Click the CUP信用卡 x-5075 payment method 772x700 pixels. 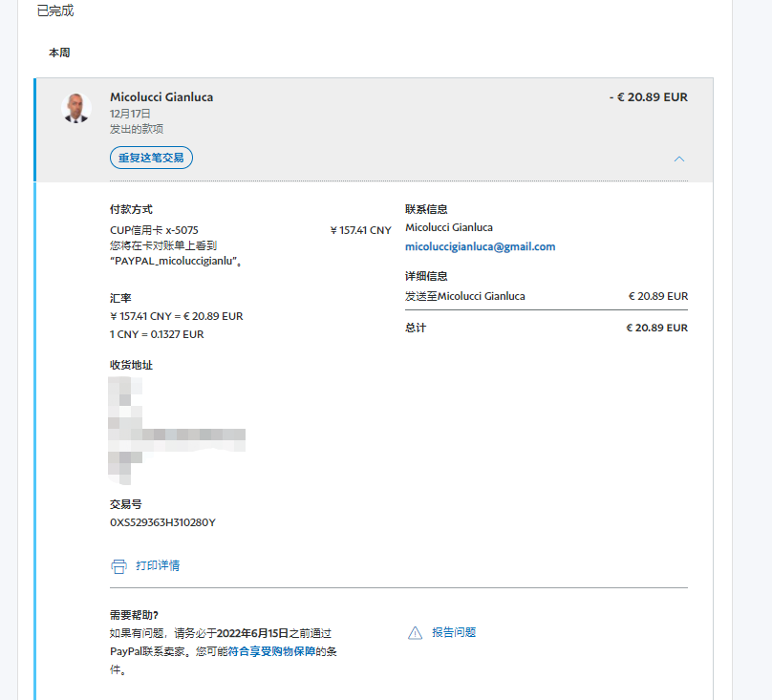pyautogui.click(x=154, y=230)
